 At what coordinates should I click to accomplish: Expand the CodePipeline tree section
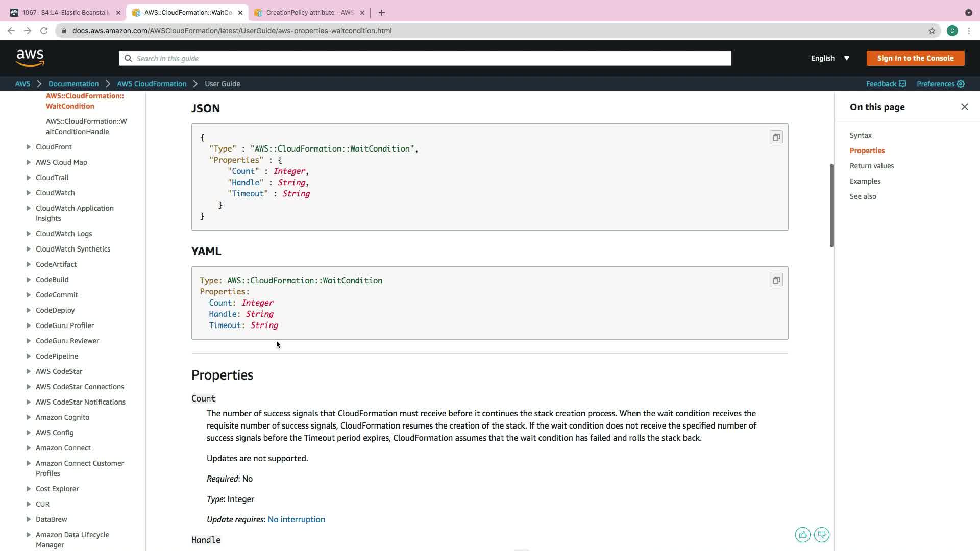tap(29, 356)
